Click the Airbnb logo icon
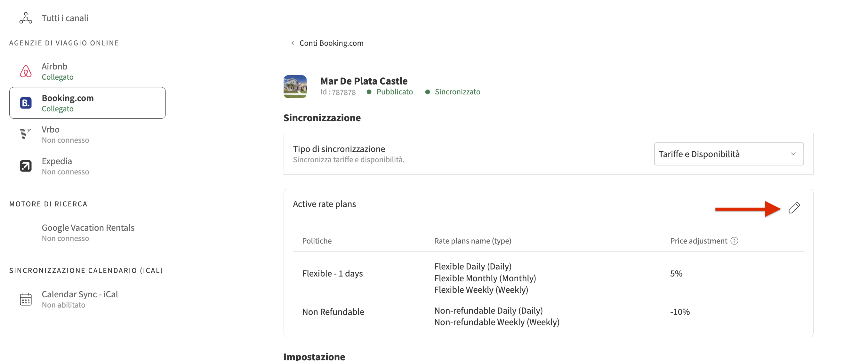Screen dimensions: 868x361 point(26,71)
